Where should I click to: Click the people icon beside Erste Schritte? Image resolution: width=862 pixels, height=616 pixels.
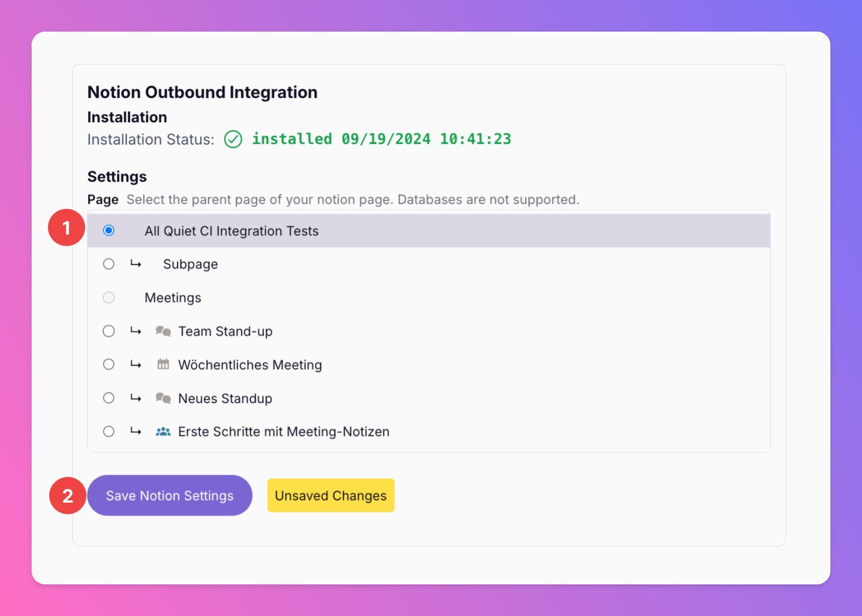[163, 432]
